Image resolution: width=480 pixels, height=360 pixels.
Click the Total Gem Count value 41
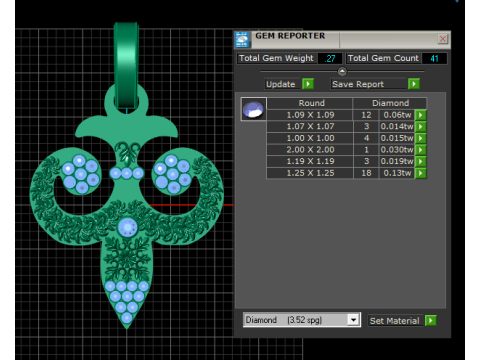[434, 58]
